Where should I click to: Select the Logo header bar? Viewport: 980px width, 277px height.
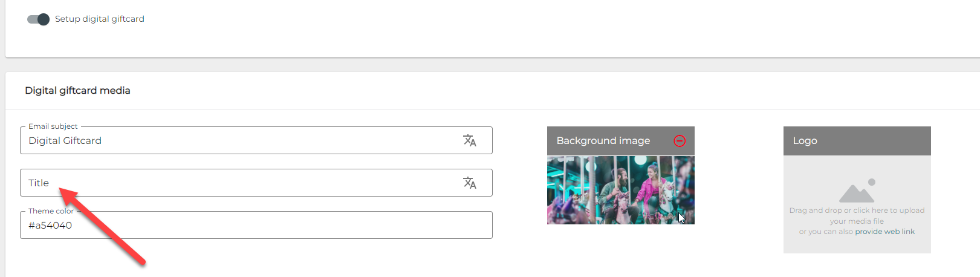pos(857,141)
